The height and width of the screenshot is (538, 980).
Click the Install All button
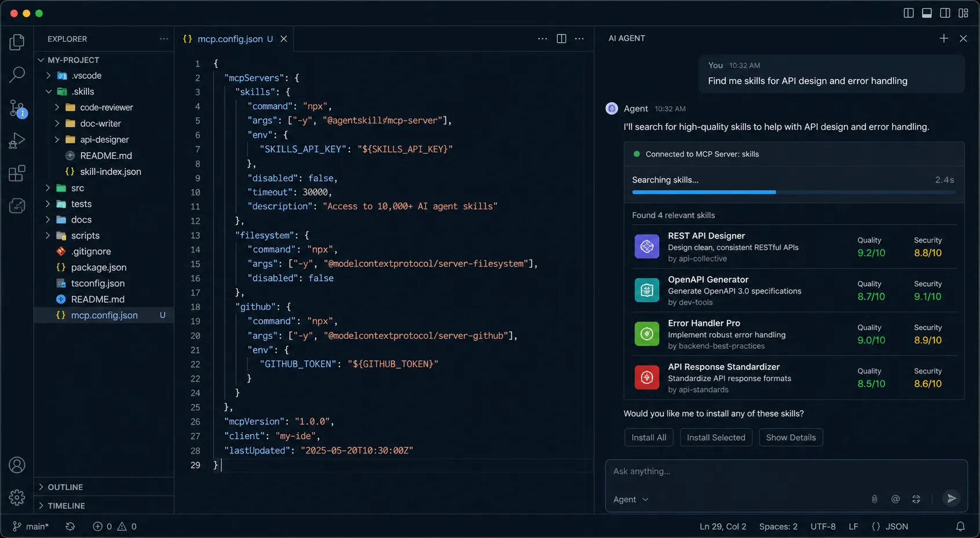[x=649, y=437]
